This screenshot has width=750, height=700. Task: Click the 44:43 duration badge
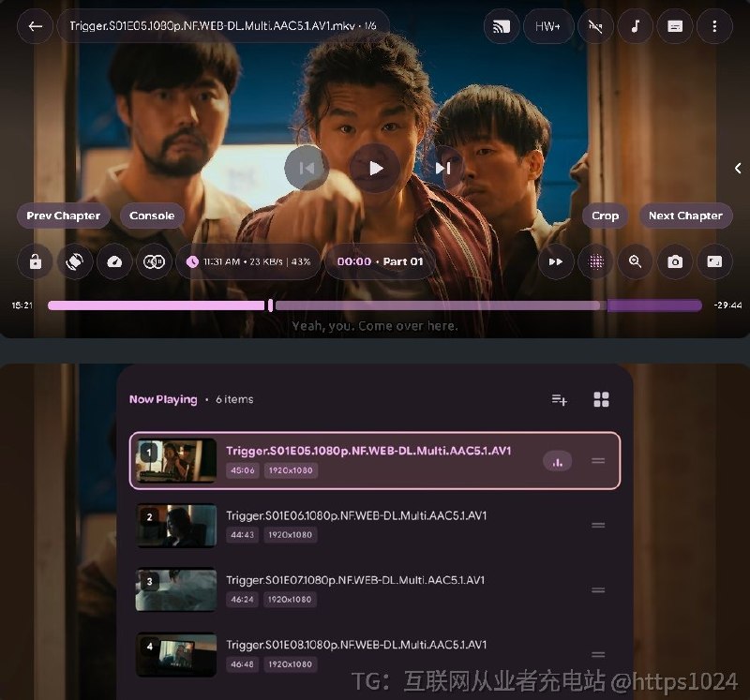click(243, 534)
